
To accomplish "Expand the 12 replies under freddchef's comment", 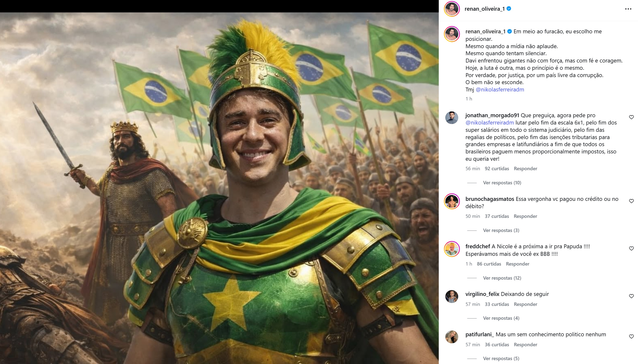I will click(x=502, y=278).
